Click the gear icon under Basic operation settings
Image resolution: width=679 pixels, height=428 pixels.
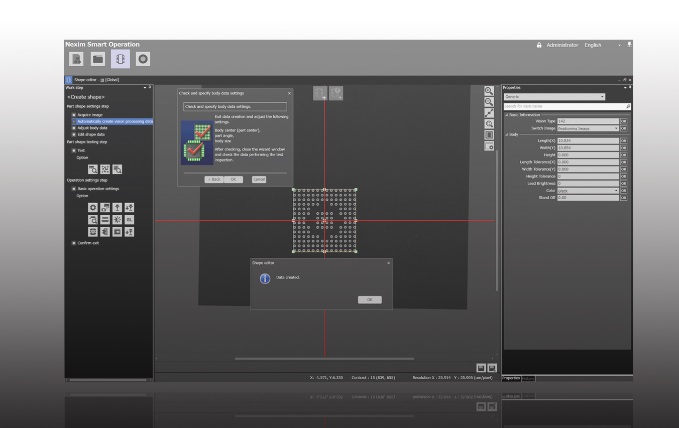tap(93, 208)
